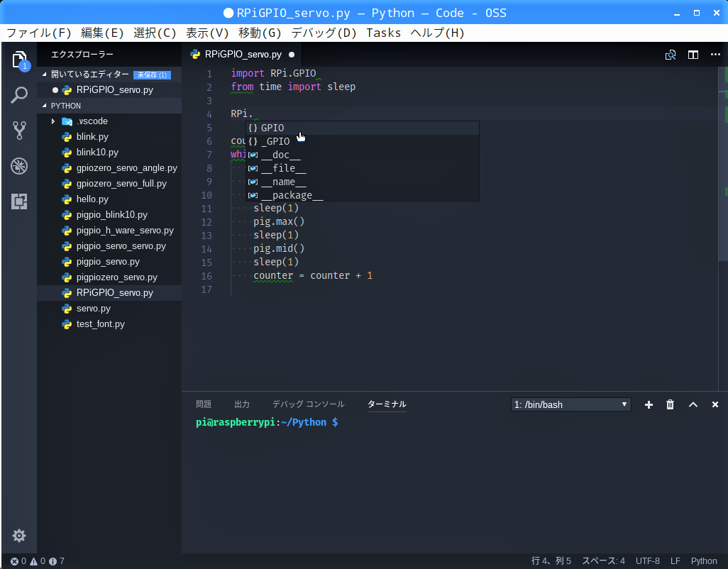Screen dimensions: 728x569
Task: Open the Source Control view icon
Action: [x=19, y=130]
